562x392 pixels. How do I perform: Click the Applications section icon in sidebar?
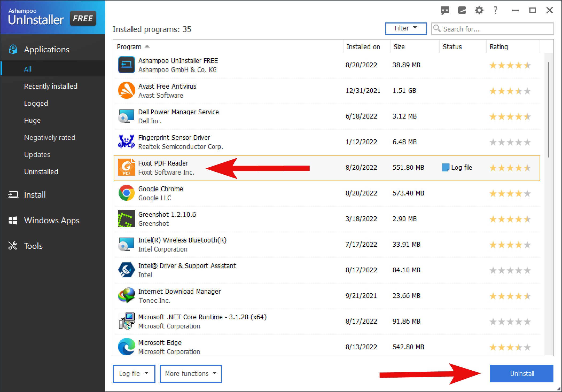[x=13, y=49]
